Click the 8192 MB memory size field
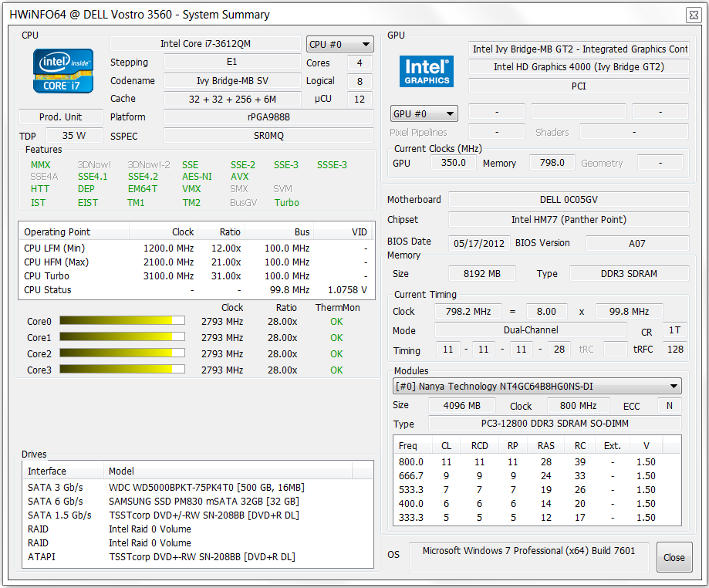The height and width of the screenshot is (588, 709). click(x=482, y=274)
